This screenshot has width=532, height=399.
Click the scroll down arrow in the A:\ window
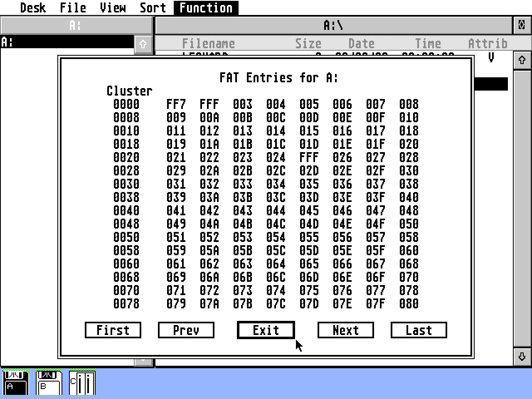pyautogui.click(x=522, y=357)
